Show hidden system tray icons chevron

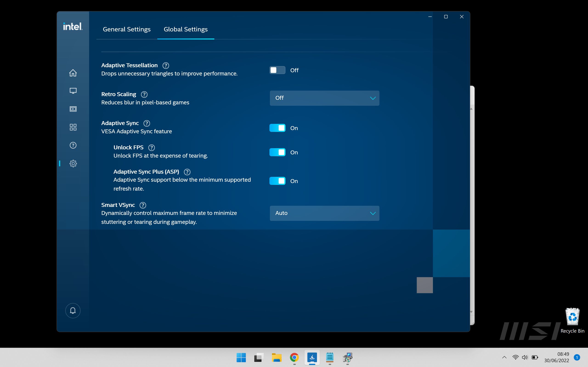tap(504, 357)
